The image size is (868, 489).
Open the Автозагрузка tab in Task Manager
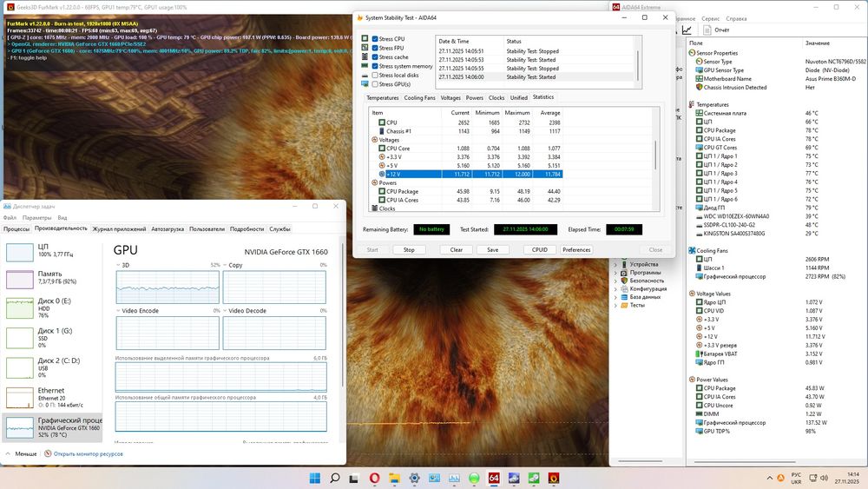click(x=168, y=228)
